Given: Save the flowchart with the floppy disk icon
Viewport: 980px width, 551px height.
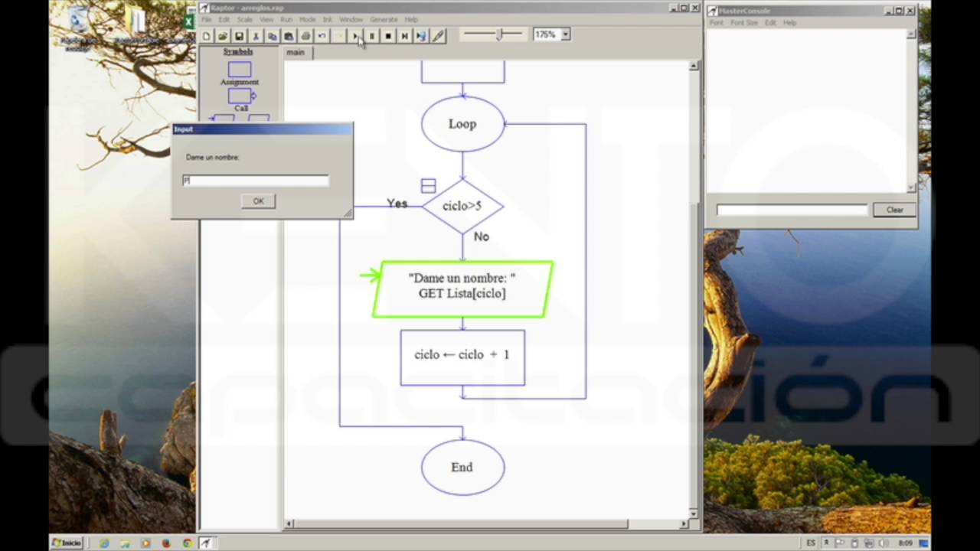Looking at the screenshot, I should (x=239, y=36).
